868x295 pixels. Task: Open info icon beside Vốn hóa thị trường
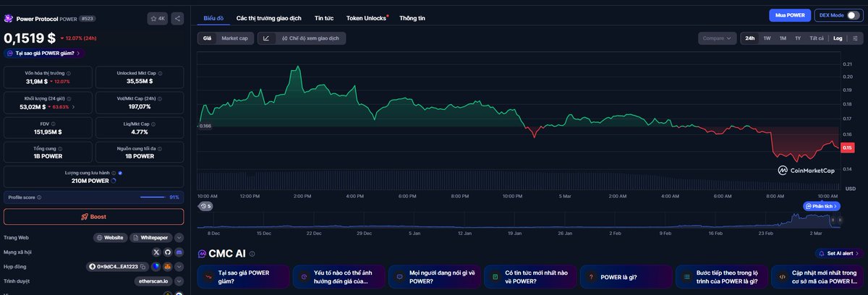coord(68,73)
